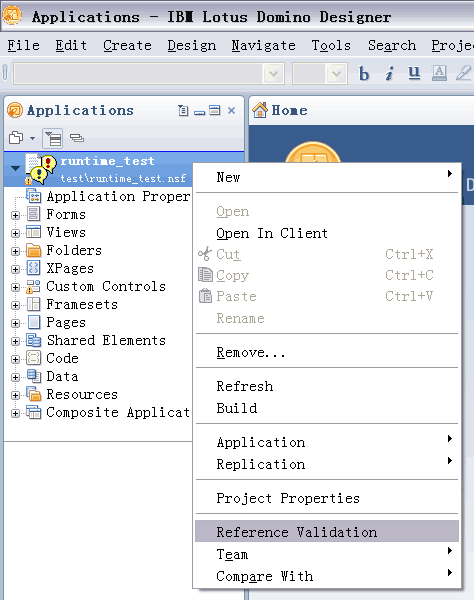Click the Resources icon in tree
Image resolution: width=474 pixels, height=600 pixels.
(34, 394)
